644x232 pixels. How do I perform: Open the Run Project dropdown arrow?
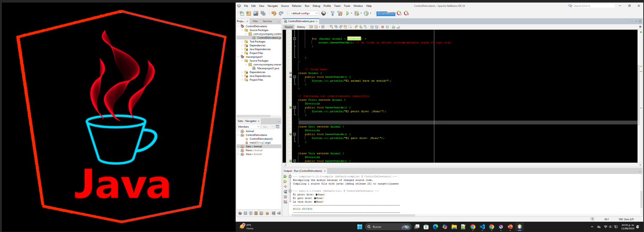pyautogui.click(x=351, y=13)
